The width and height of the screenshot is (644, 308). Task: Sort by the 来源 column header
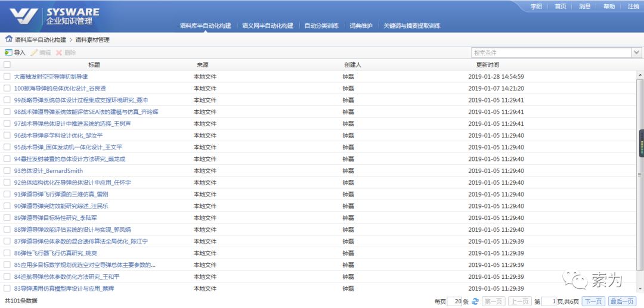[x=203, y=65]
